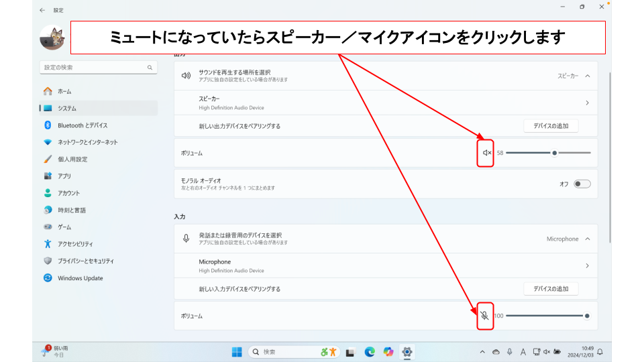The width and height of the screenshot is (644, 362).
Task: Open Bluetooth とデバイス settings
Action: pyautogui.click(x=82, y=125)
